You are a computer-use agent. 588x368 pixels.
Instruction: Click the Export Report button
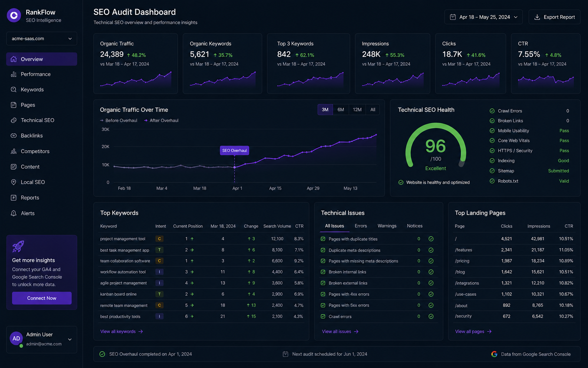click(554, 17)
